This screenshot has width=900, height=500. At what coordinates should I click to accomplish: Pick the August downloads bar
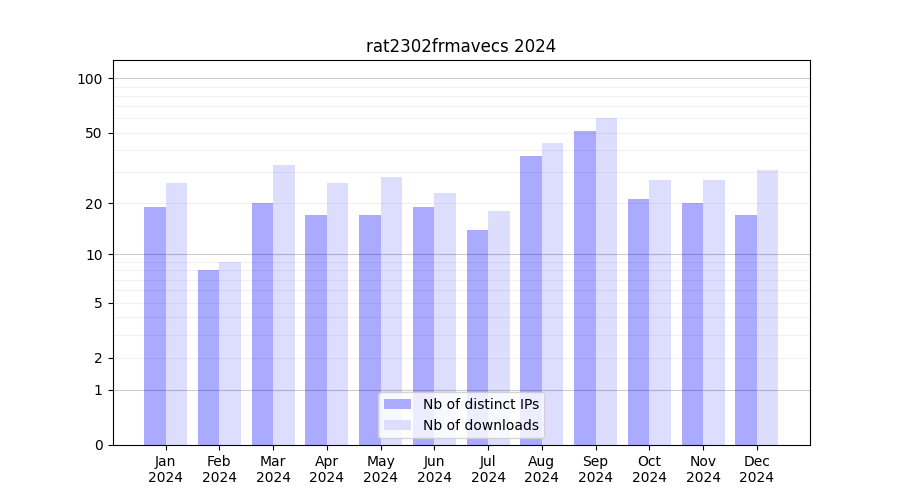pyautogui.click(x=553, y=294)
